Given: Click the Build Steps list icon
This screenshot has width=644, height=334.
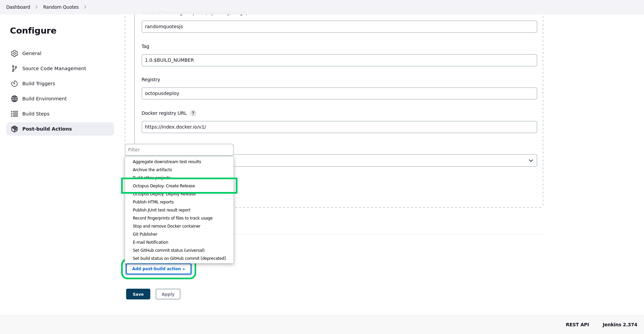Looking at the screenshot, I should coord(14,114).
